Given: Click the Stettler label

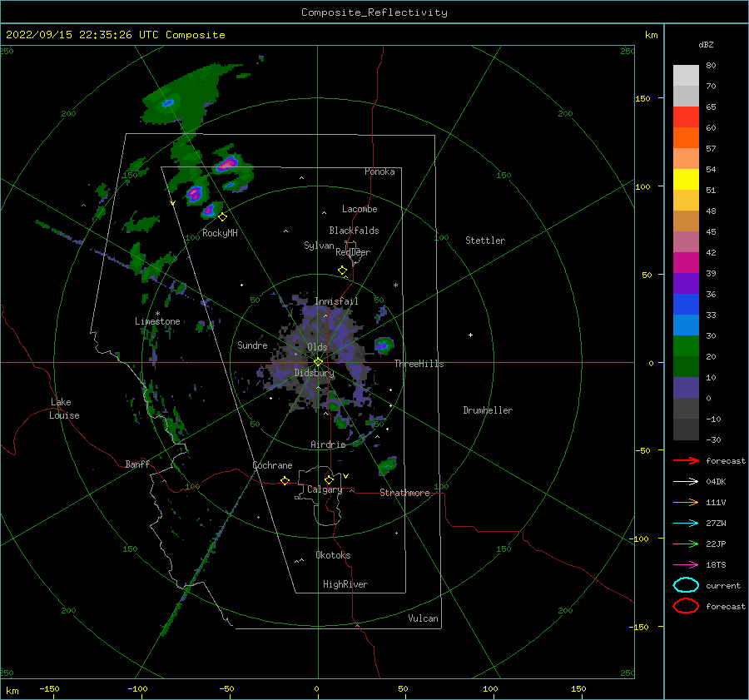Looking at the screenshot, I should pos(485,241).
